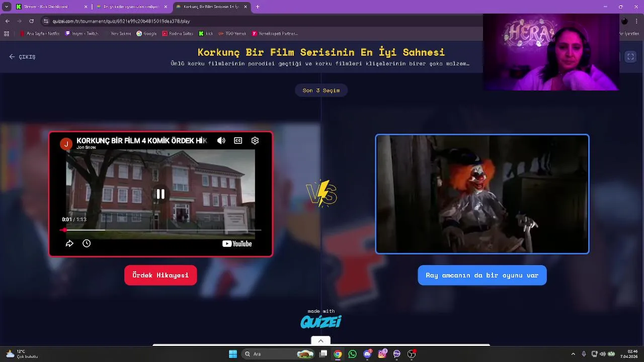The height and width of the screenshot is (362, 644).
Task: Open the Windows Start menu
Action: pyautogui.click(x=233, y=354)
